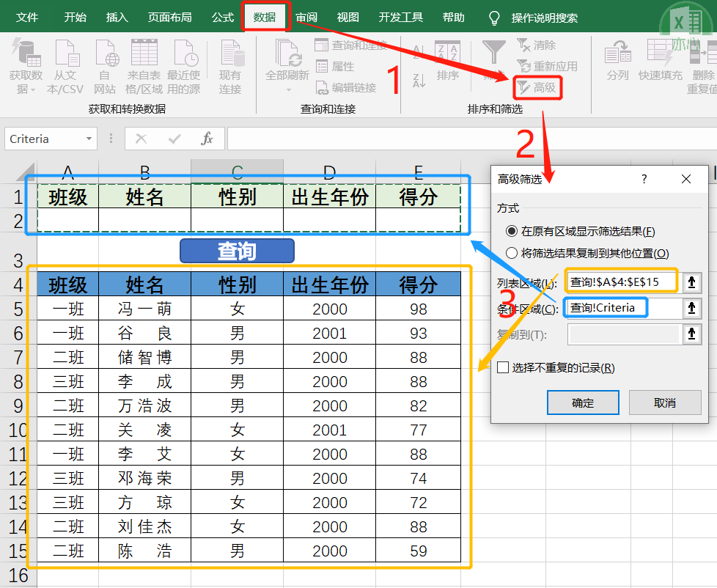Switch to the 审阅 (Review) tab
Image resolution: width=717 pixels, height=588 pixels.
point(306,18)
